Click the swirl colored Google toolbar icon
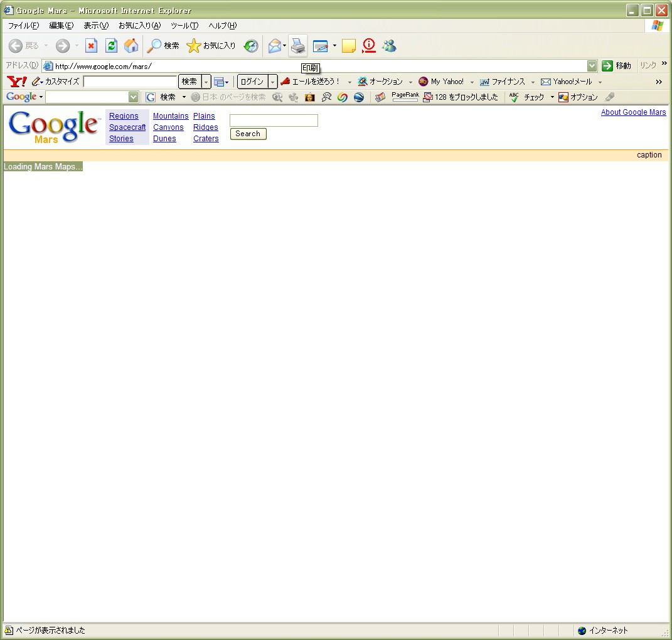This screenshot has height=640, width=672. (x=343, y=97)
